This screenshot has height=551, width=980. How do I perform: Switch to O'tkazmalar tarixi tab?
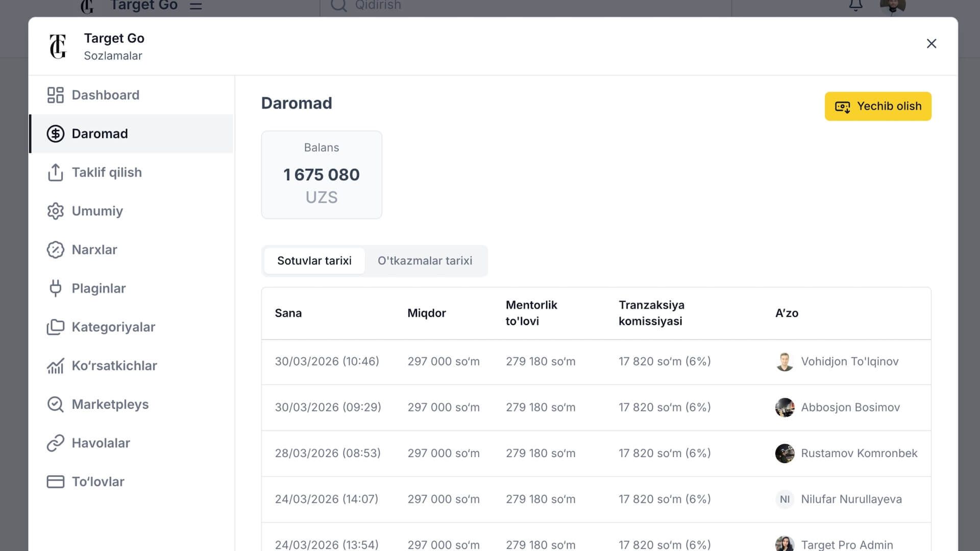[x=425, y=261]
